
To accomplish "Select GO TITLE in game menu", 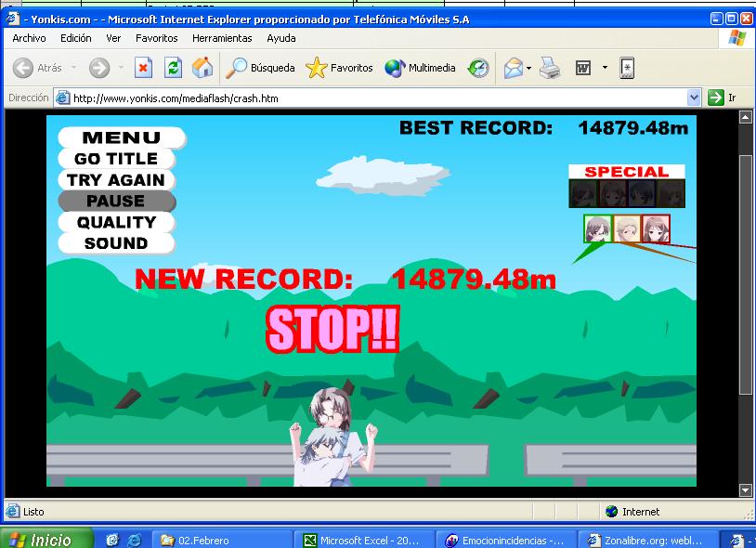I will pos(116,159).
